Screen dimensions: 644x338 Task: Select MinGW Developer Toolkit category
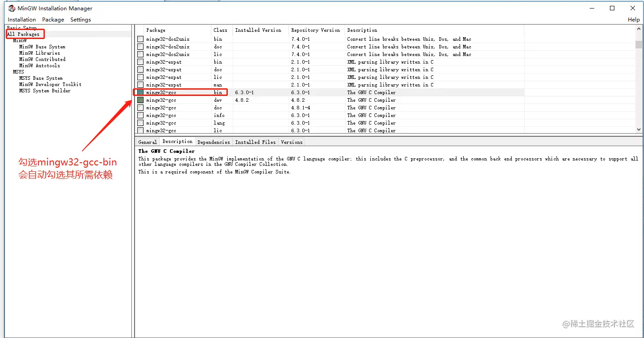point(50,84)
